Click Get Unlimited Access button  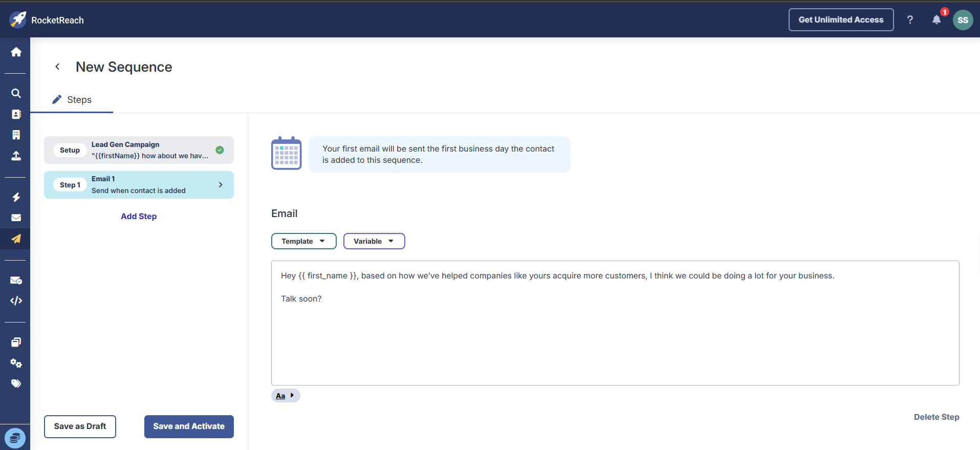[841, 19]
